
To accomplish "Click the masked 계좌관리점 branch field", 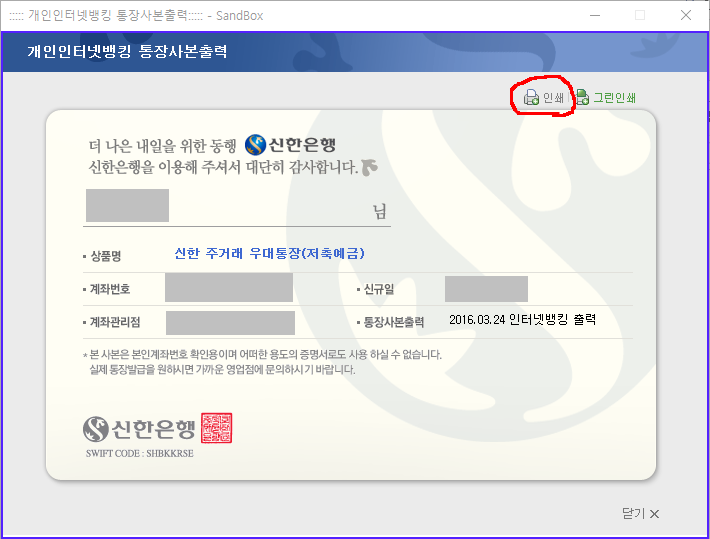I will pyautogui.click(x=230, y=322).
